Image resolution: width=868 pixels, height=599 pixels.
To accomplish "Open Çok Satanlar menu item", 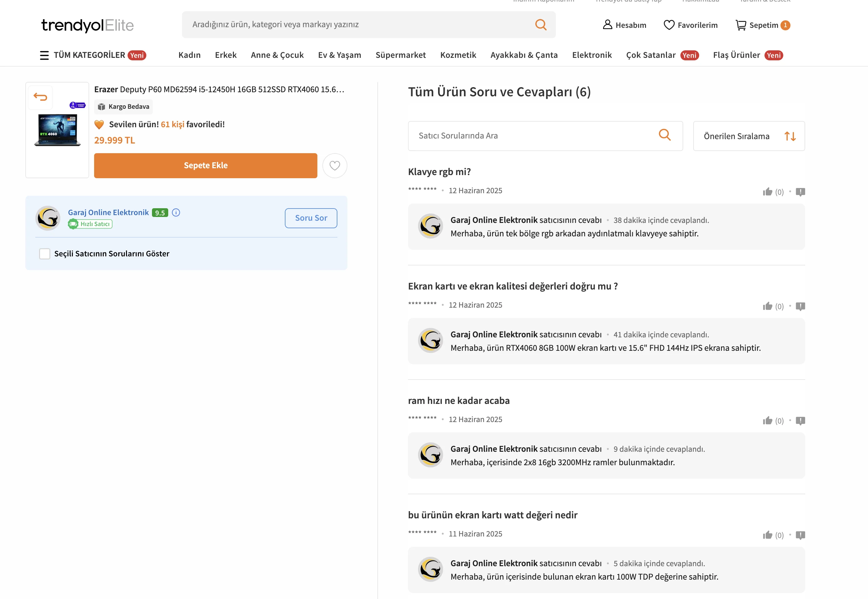I will point(650,55).
